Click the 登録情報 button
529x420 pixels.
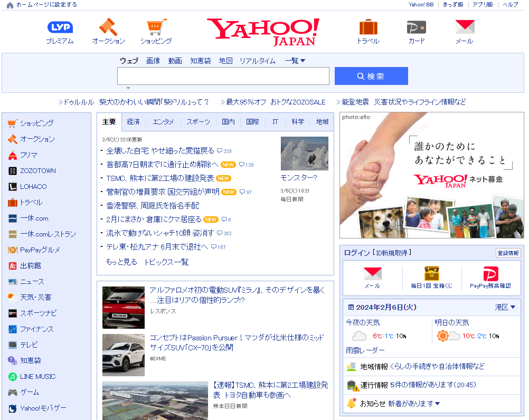click(508, 253)
